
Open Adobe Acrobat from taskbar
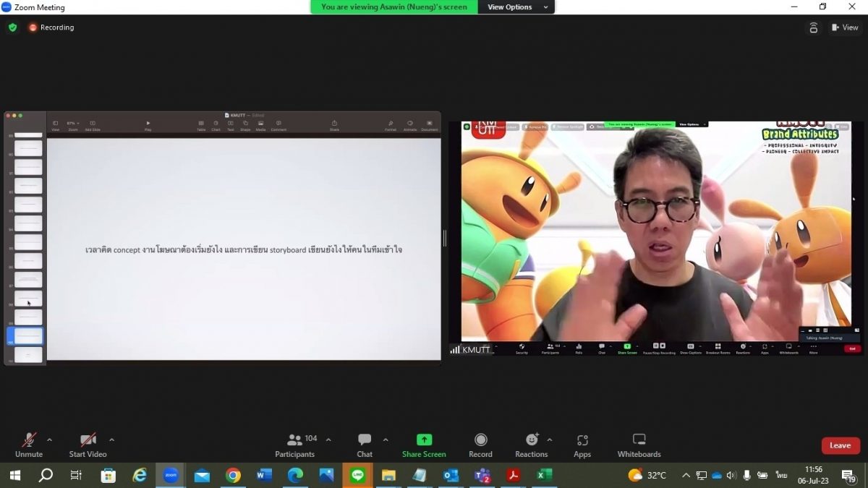click(513, 475)
